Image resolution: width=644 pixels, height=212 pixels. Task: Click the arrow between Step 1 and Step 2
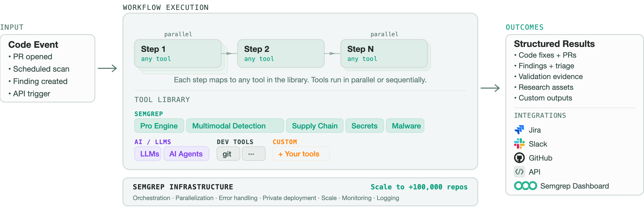[x=229, y=54]
